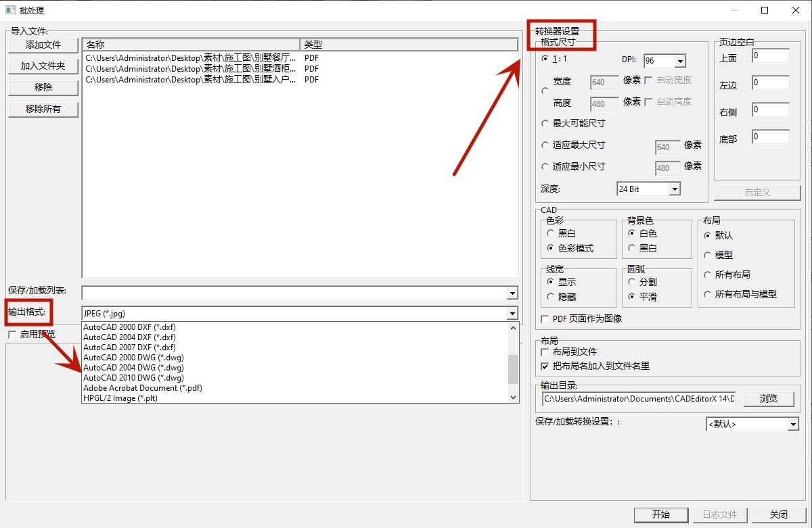Enable PDF 页面作为图像 checkbox

pos(545,319)
